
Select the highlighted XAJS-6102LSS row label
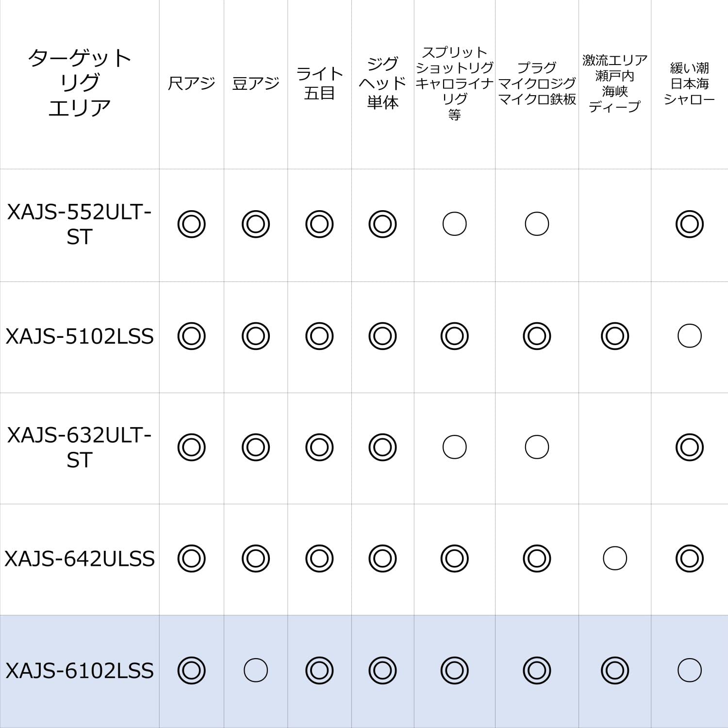(x=80, y=671)
